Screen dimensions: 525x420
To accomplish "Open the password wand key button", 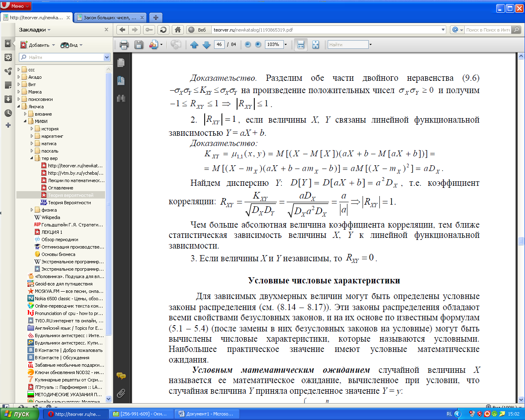I will click(x=149, y=30).
